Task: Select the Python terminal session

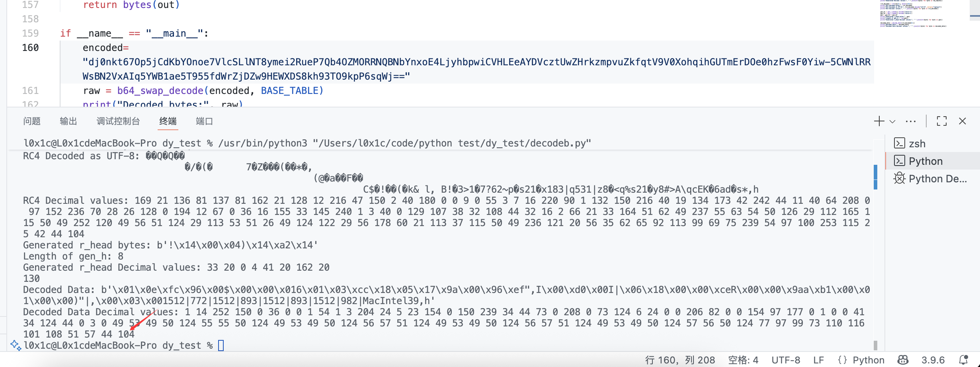Action: 925,161
